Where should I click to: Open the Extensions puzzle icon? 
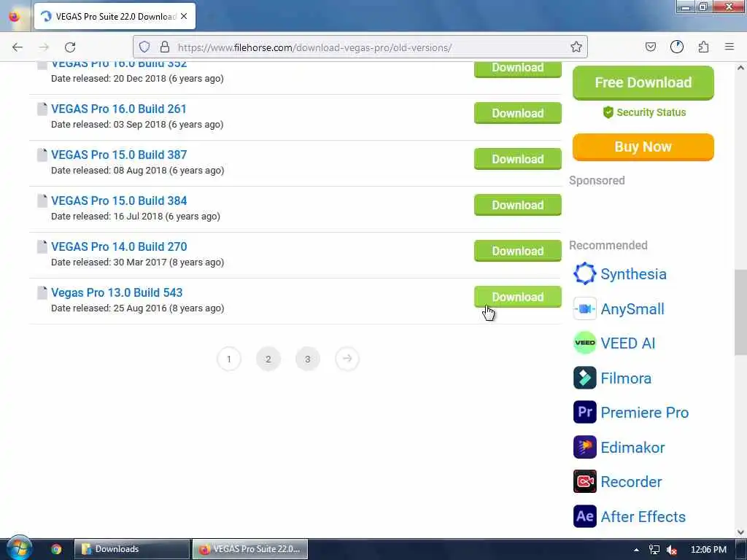703,47
